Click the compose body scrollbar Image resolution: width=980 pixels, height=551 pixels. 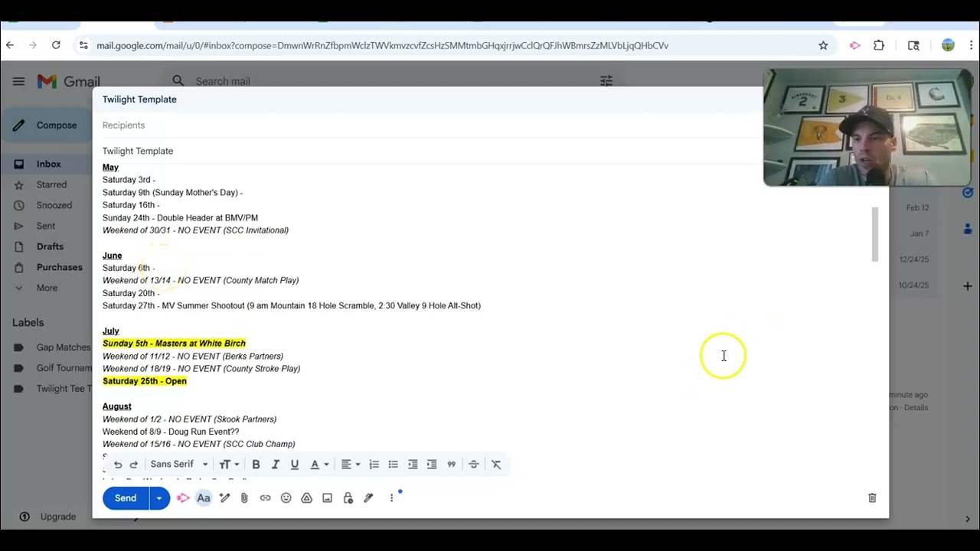point(874,234)
